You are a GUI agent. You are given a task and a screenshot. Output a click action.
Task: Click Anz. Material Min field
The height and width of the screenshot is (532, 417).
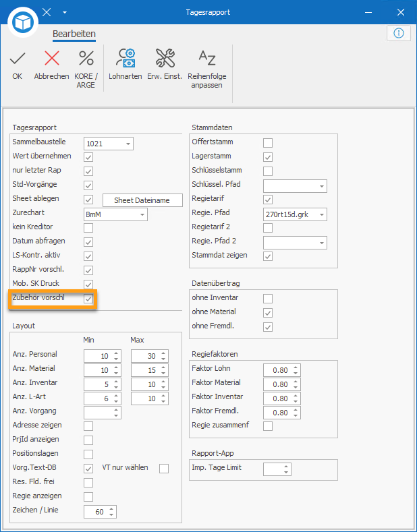pyautogui.click(x=102, y=370)
